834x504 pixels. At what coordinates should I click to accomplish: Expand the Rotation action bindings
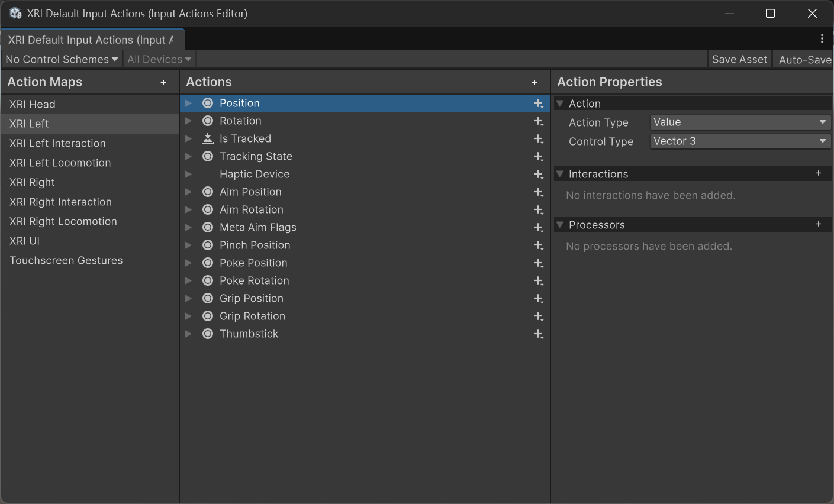pos(188,121)
